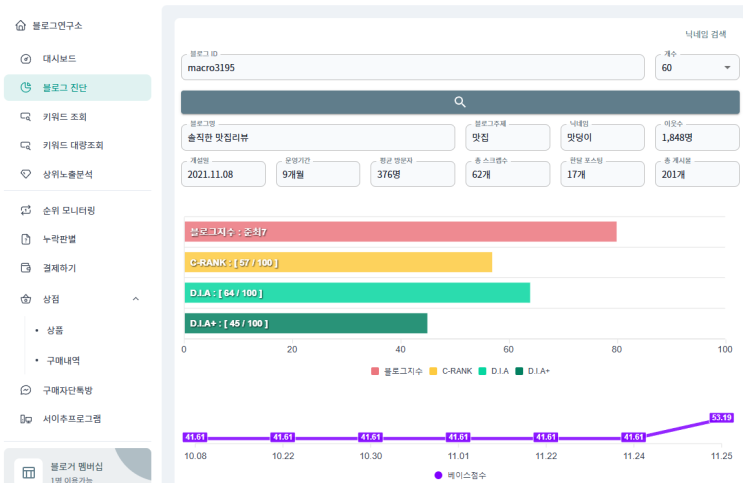The height and width of the screenshot is (483, 743).
Task: Go to 블로그 진단 menu
Action: point(78,88)
